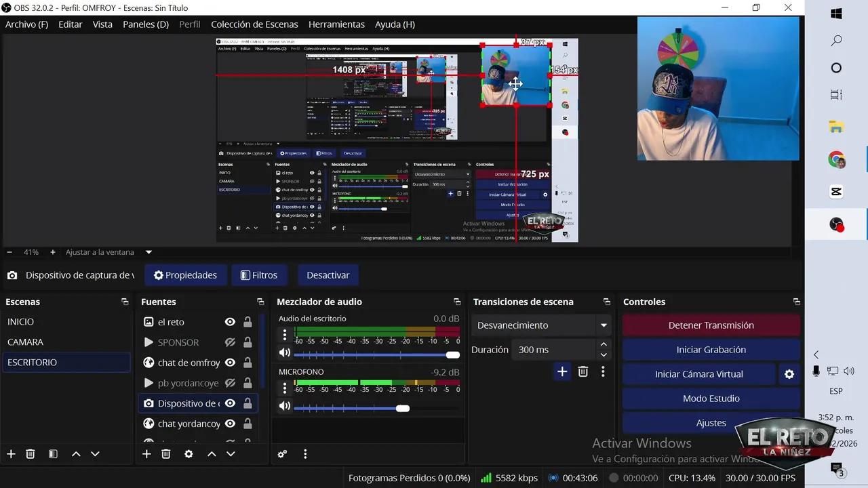
Task: Pop out the Fuentes dock panel
Action: coord(260,302)
